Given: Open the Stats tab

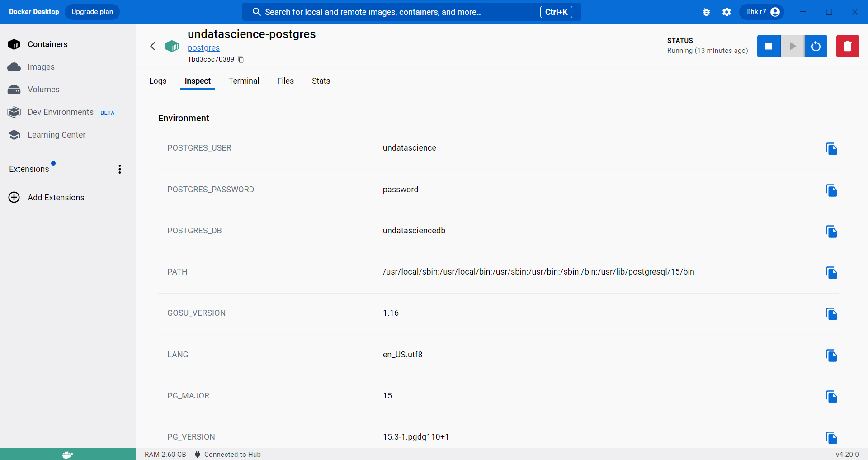Looking at the screenshot, I should tap(321, 81).
